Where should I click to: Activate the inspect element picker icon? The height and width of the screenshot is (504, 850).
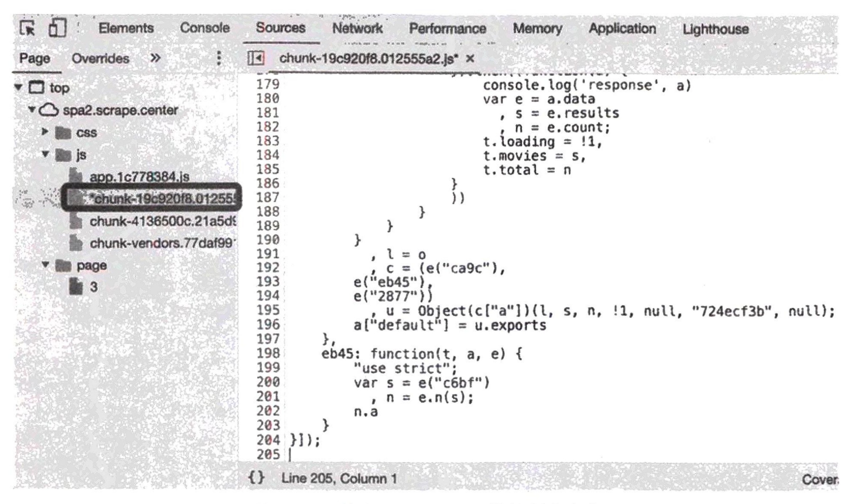(27, 28)
